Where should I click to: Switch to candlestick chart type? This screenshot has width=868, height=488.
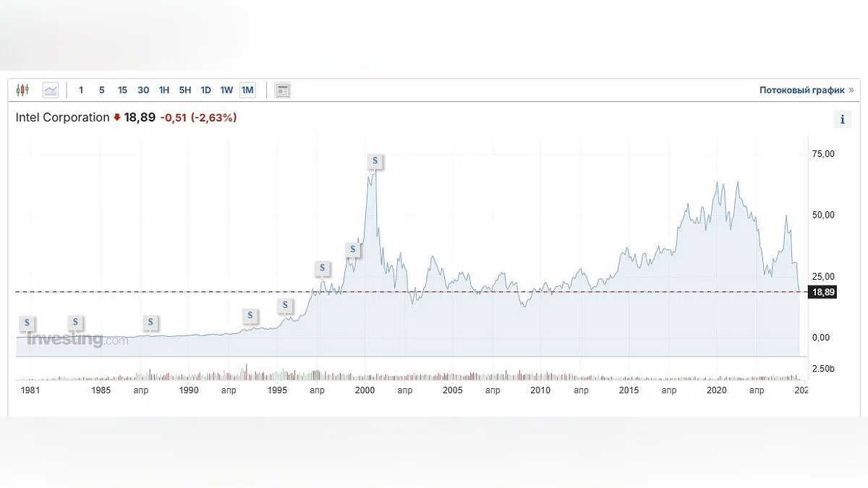click(x=22, y=90)
